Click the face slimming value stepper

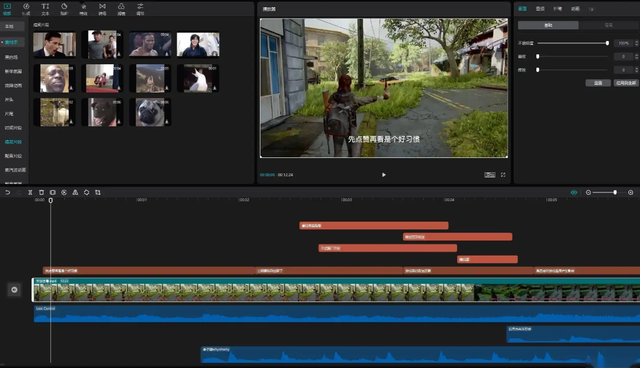[636, 70]
